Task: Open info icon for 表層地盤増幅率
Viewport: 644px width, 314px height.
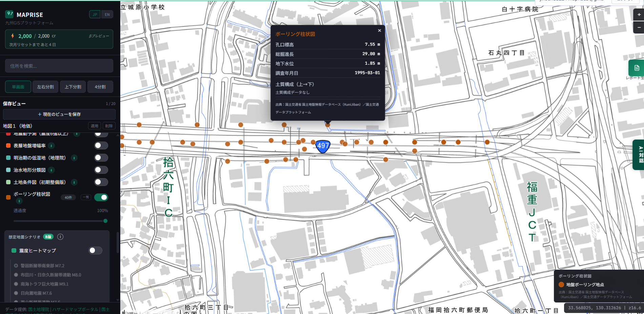Action: point(51,146)
